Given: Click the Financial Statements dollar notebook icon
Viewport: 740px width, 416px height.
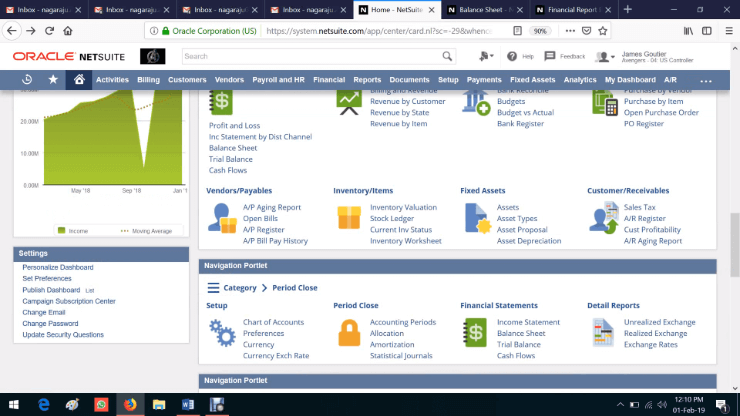Looking at the screenshot, I should click(x=475, y=332).
